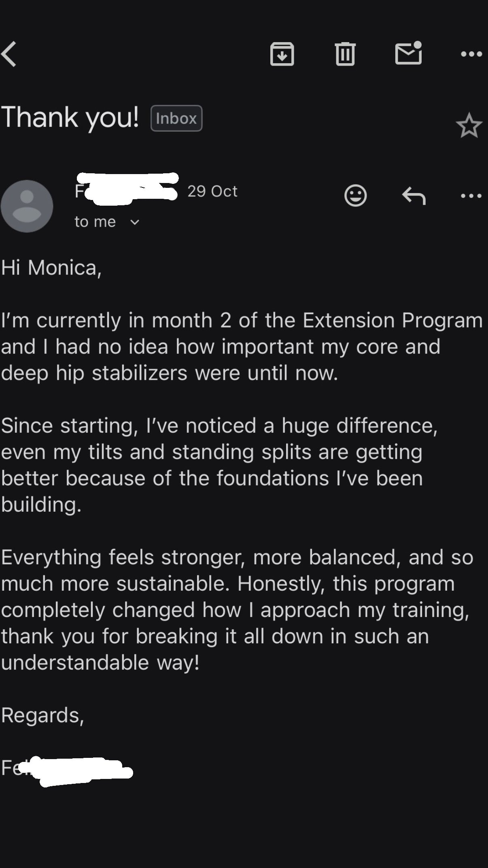Expand recipient details chevron beside "to me"
The image size is (488, 868).
135,222
